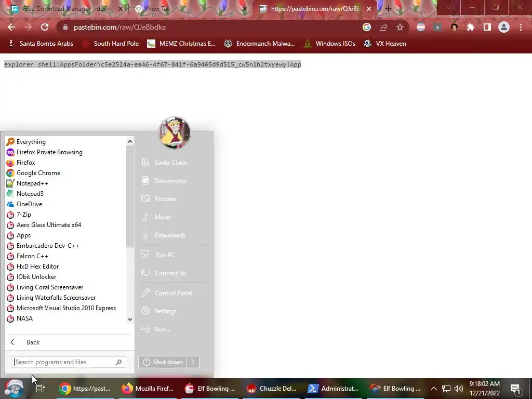Open the Extensions puzzle icon

coord(471,27)
